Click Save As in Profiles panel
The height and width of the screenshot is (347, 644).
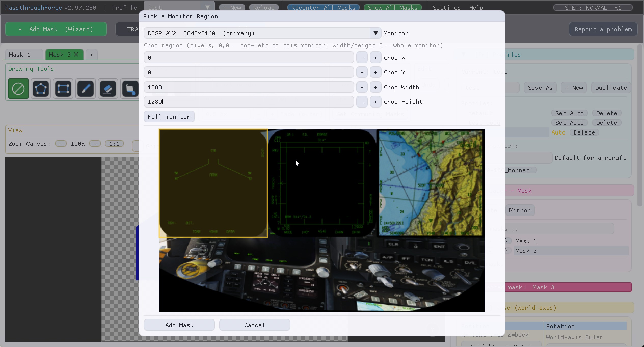coord(540,88)
